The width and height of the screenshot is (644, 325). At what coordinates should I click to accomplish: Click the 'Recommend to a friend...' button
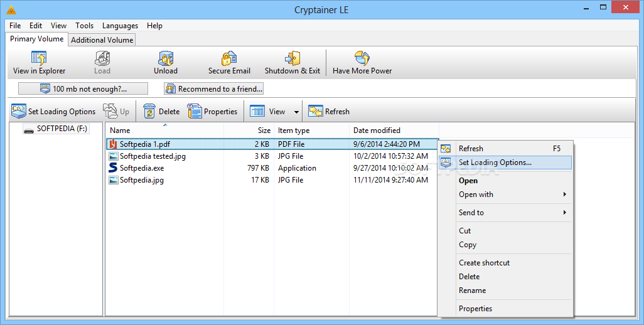[213, 88]
